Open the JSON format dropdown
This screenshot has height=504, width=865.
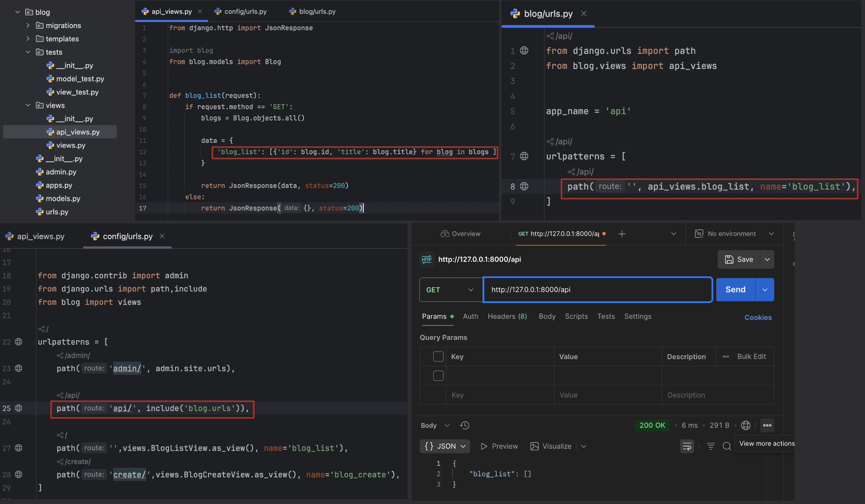[445, 446]
